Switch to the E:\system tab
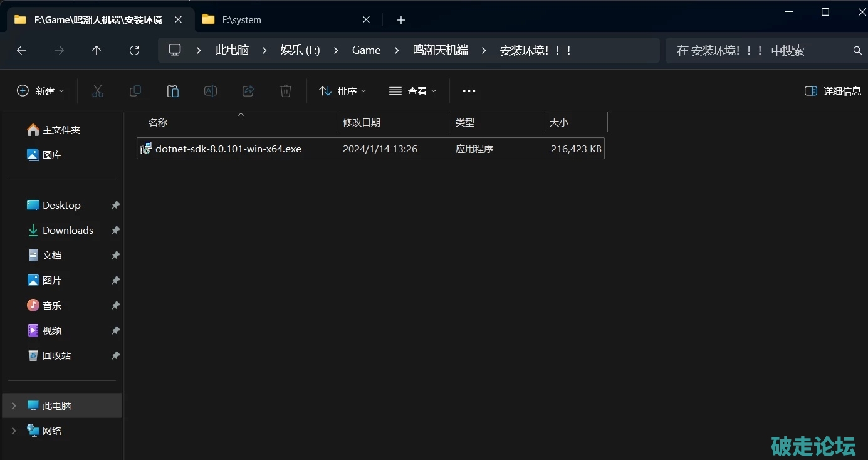 (276, 20)
